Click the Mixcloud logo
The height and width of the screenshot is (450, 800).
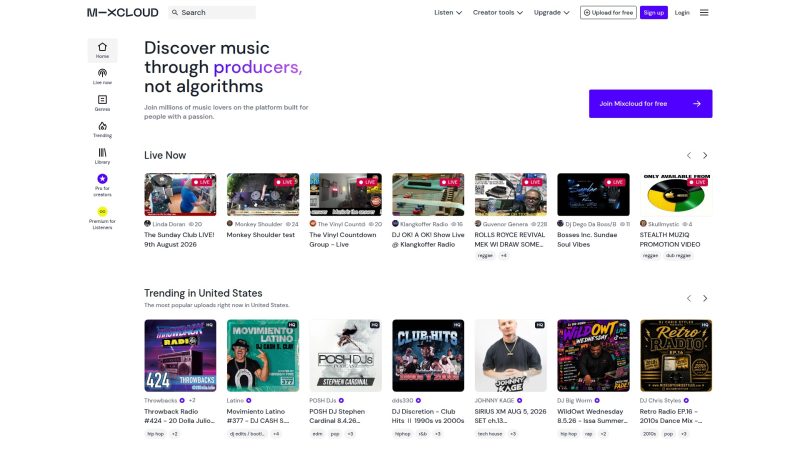pyautogui.click(x=122, y=12)
